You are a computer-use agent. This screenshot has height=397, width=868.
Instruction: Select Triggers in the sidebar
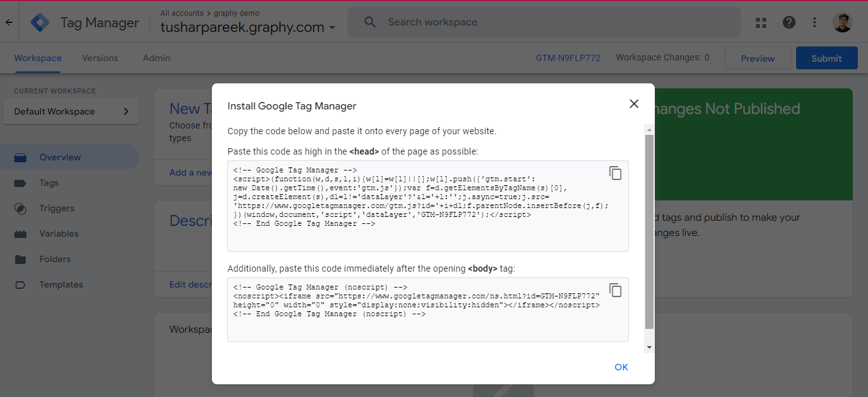(x=57, y=208)
